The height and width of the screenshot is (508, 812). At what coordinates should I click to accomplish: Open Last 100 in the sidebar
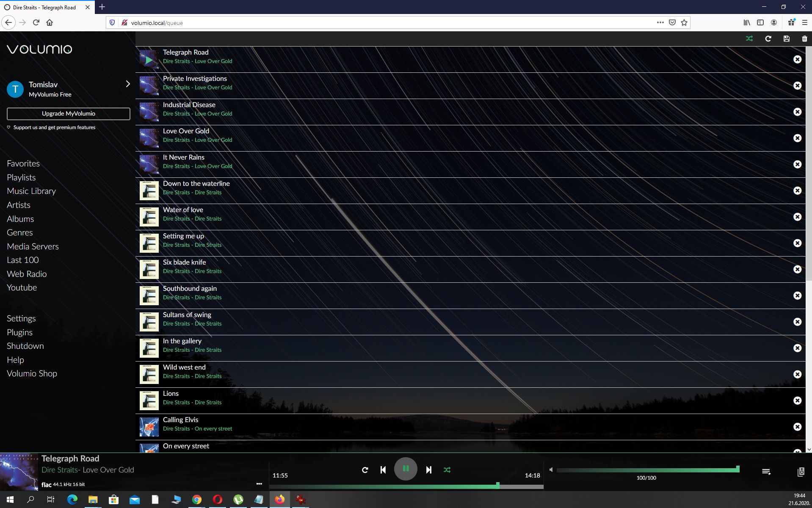pos(23,260)
